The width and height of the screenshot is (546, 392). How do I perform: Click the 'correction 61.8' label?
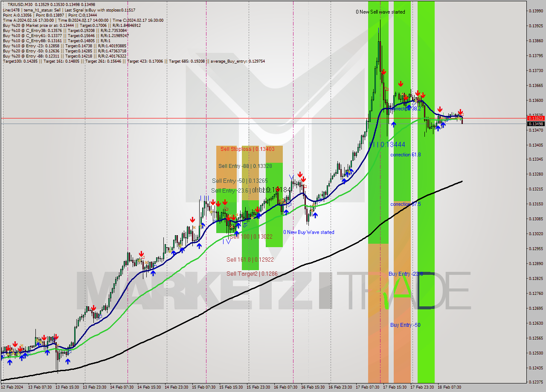point(406,155)
